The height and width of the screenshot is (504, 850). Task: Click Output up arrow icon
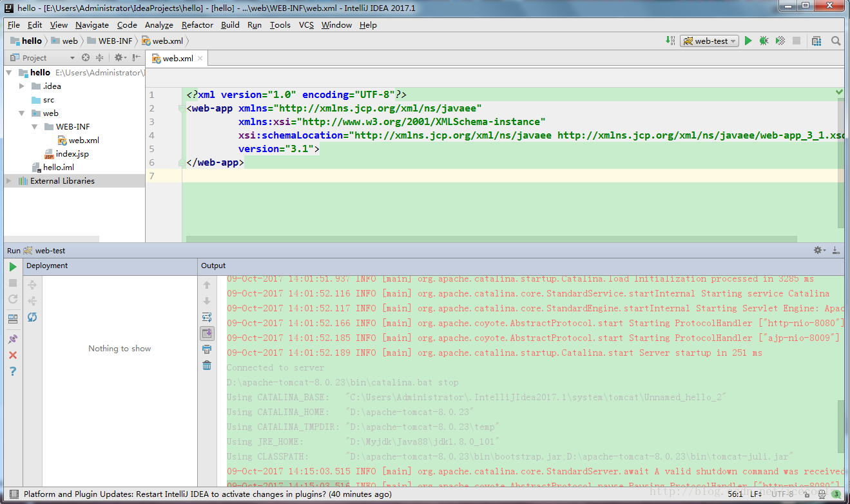click(x=207, y=285)
